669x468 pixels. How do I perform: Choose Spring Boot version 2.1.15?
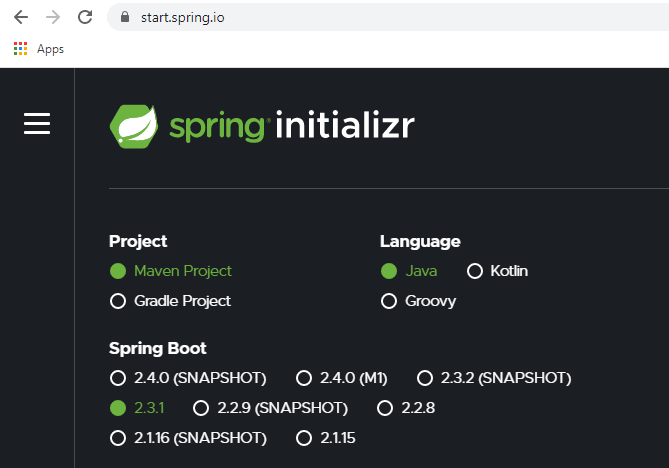tap(326, 438)
